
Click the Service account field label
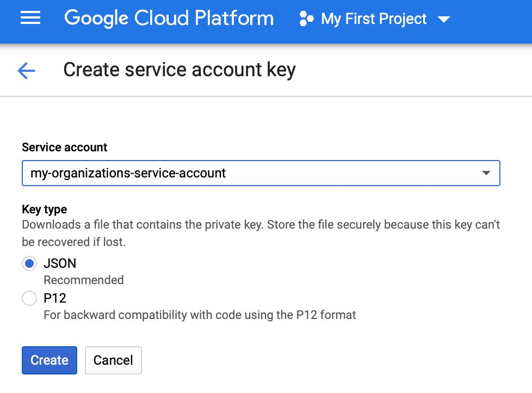pyautogui.click(x=65, y=148)
